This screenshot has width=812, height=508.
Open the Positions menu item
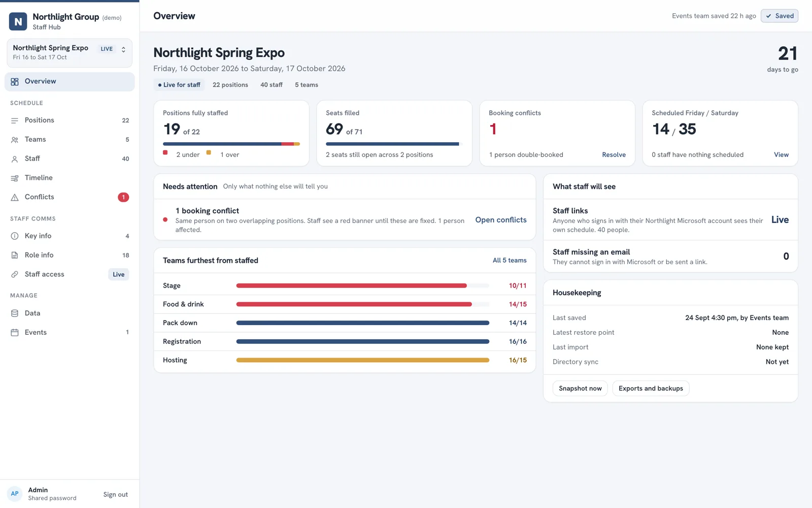70,120
